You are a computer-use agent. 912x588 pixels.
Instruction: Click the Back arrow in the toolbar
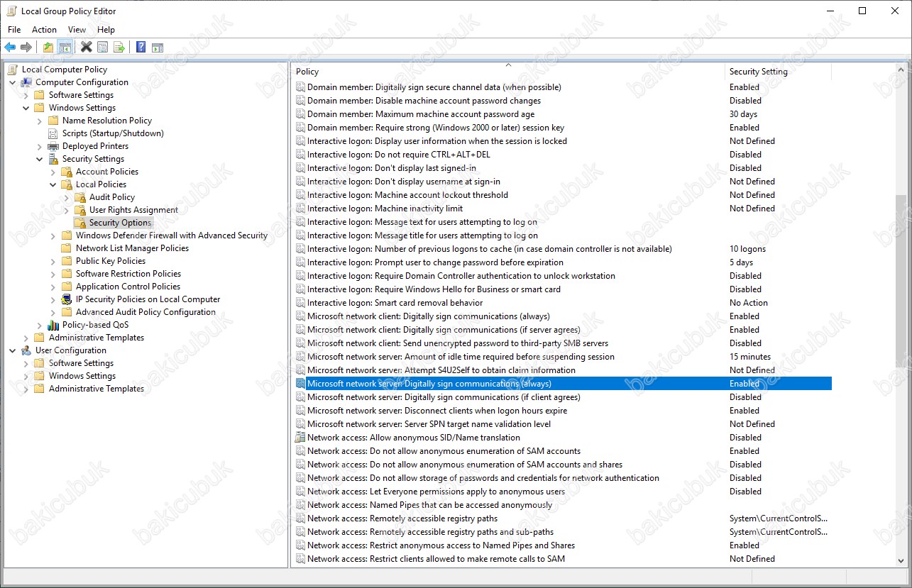pyautogui.click(x=10, y=48)
